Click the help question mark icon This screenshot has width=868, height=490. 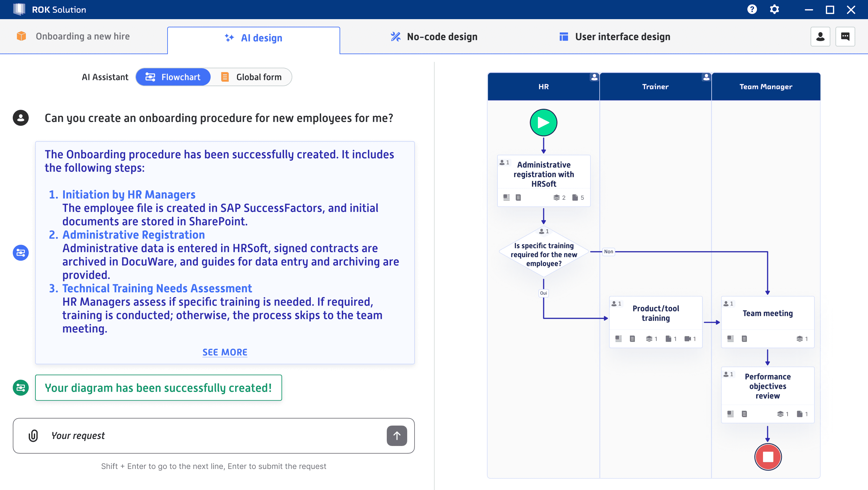click(752, 10)
